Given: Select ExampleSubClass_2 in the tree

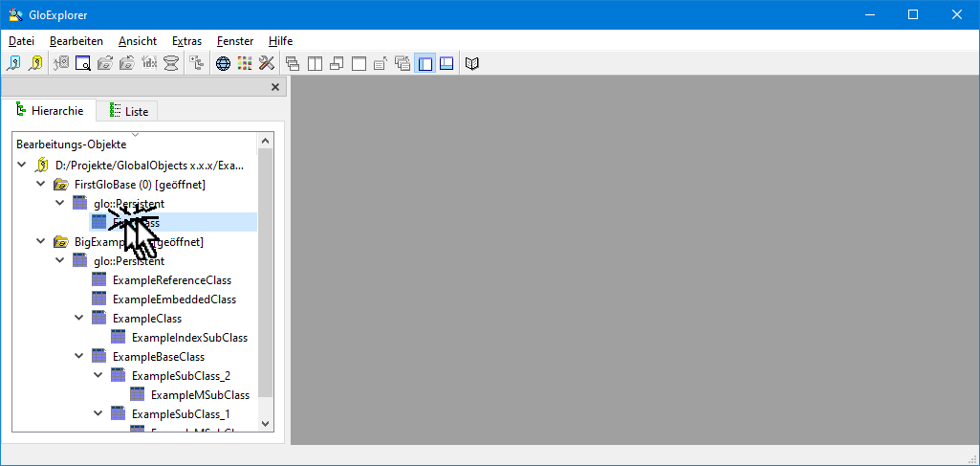Looking at the screenshot, I should (x=182, y=376).
